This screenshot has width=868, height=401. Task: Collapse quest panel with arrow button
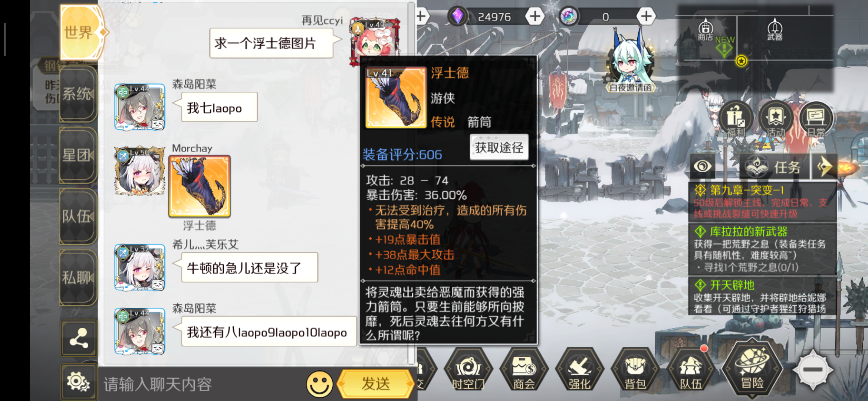[x=824, y=166]
